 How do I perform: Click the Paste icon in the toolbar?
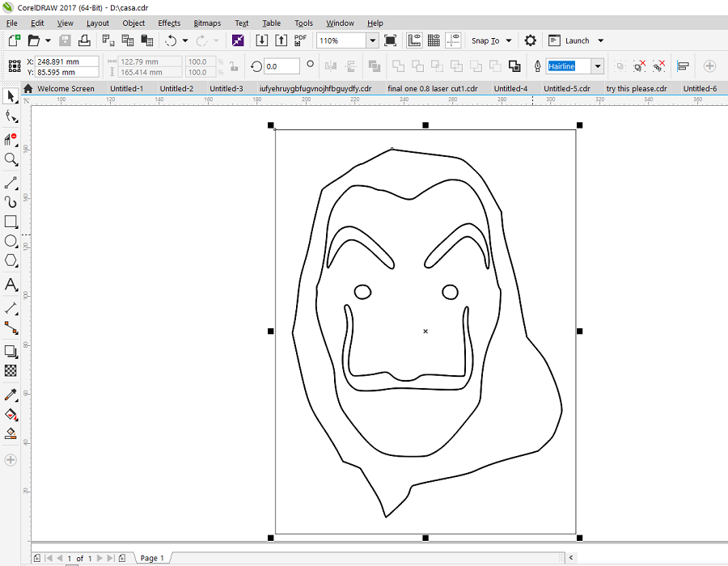(x=147, y=40)
